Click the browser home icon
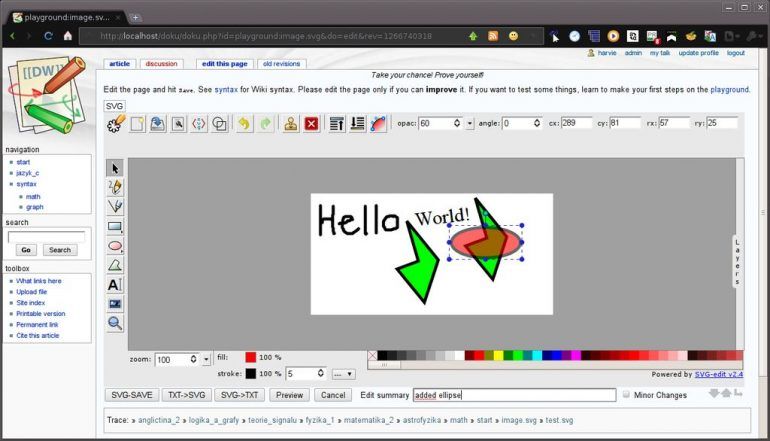Image resolution: width=770 pixels, height=441 pixels. tap(68, 36)
